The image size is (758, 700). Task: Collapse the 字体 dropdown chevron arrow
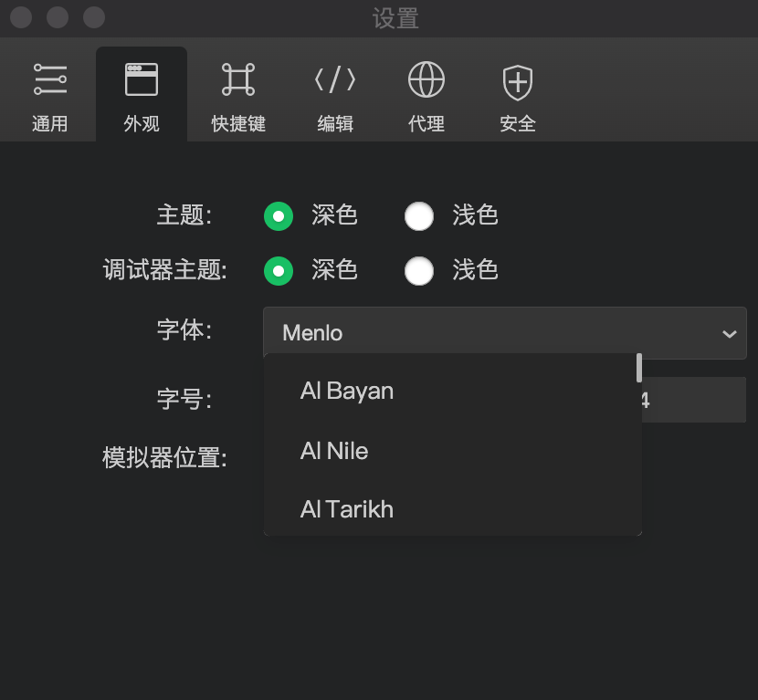tap(729, 334)
